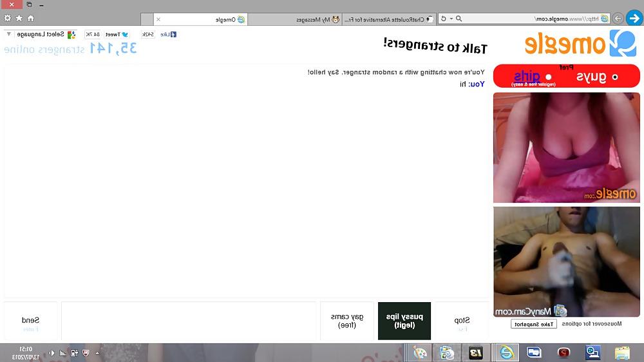Click the browser forward arrow button
Viewport: 644px width, 362px height.
pyautogui.click(x=618, y=19)
